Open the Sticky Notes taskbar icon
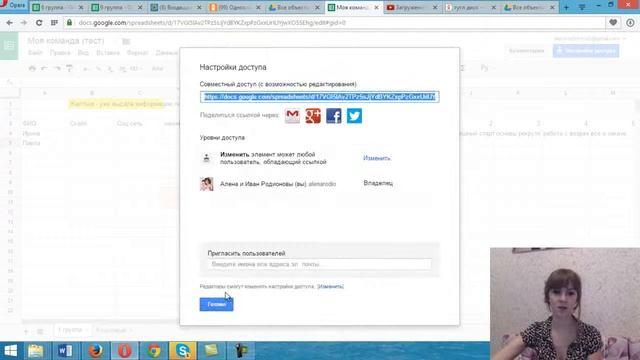This screenshot has width=640, height=360. [211, 351]
